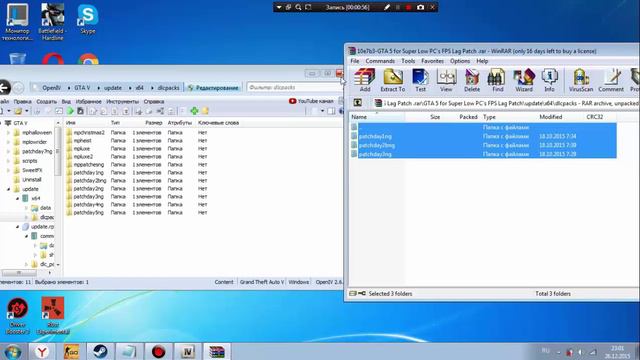Click the WinRAR Test icon
640x360 pixels.
click(420, 80)
